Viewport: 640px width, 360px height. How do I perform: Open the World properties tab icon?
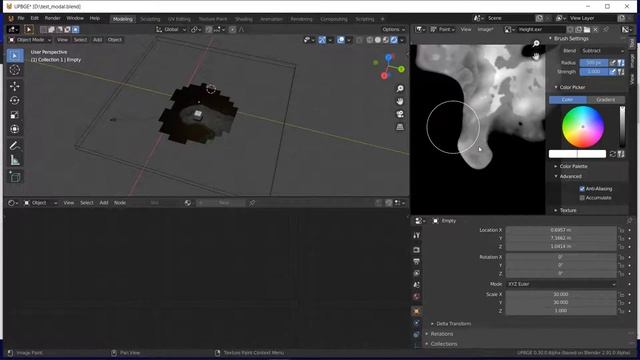coord(416,297)
